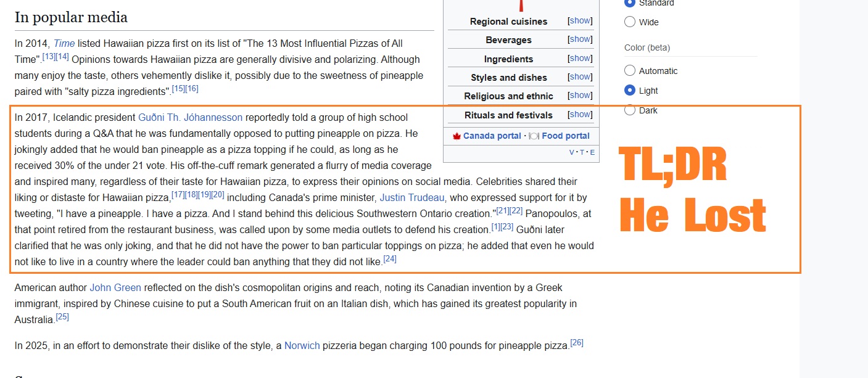
Task: Click the E edit template link
Action: 592,152
